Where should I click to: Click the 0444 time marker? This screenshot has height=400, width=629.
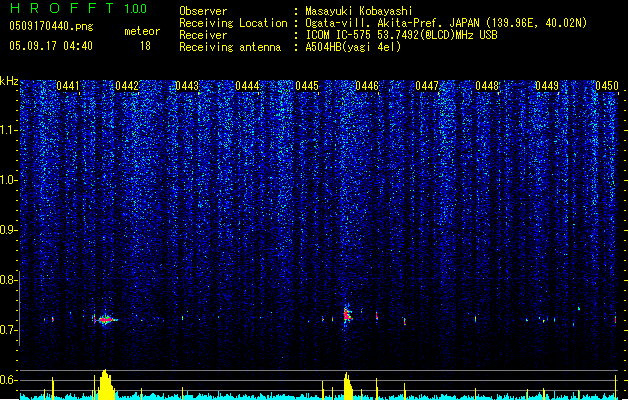pyautogui.click(x=247, y=86)
